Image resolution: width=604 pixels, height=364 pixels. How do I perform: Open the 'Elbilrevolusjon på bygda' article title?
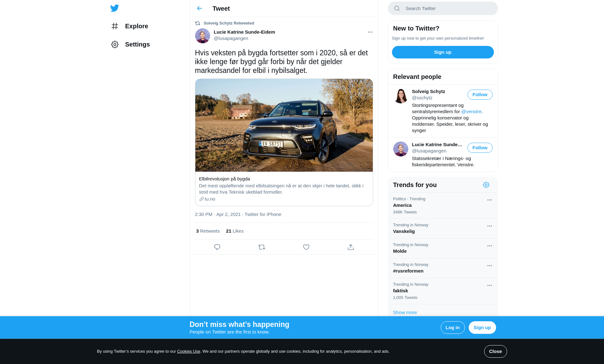click(x=224, y=179)
